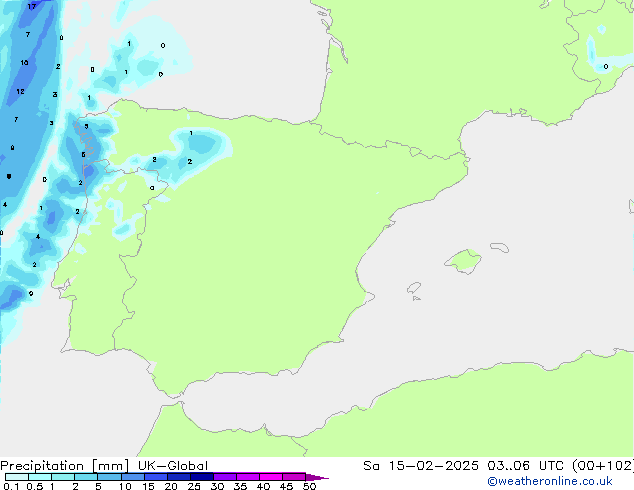This screenshot has width=634, height=490.
Task: Click the "12" rainfall value on map
Action: pyautogui.click(x=20, y=91)
